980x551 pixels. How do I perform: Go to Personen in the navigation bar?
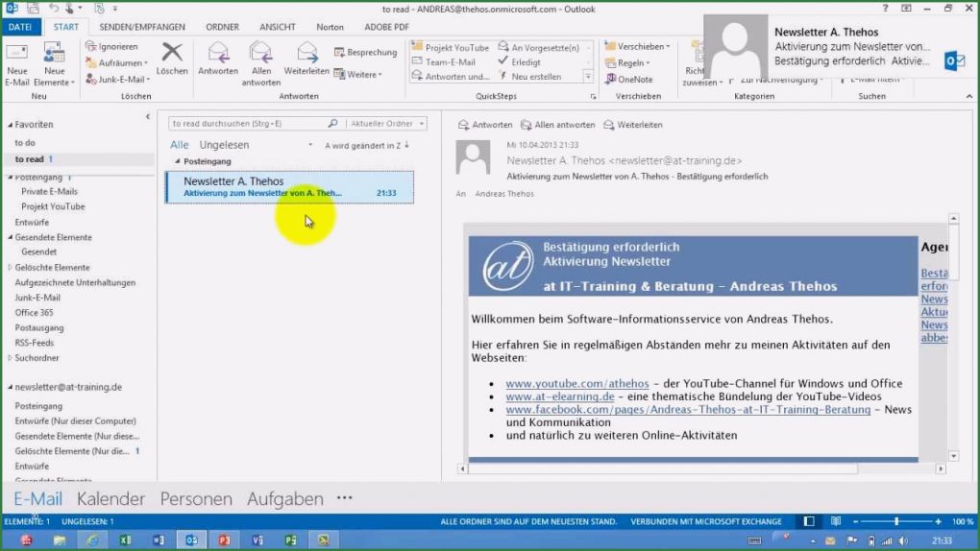(196, 498)
